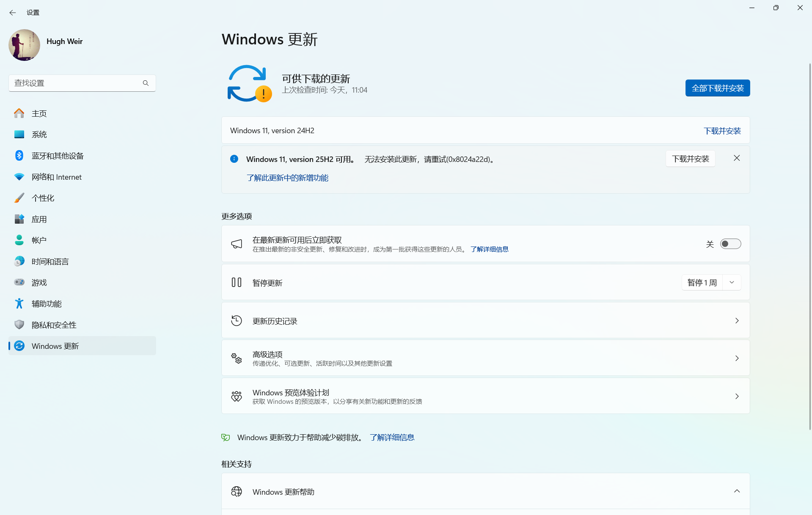This screenshot has width=812, height=515.
Task: Click the update history clock icon
Action: pos(237,321)
